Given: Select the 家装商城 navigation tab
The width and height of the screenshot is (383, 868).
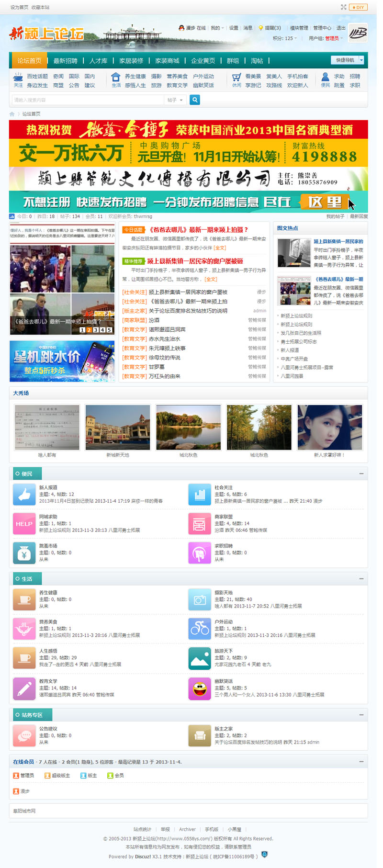Looking at the screenshot, I should click(x=167, y=61).
